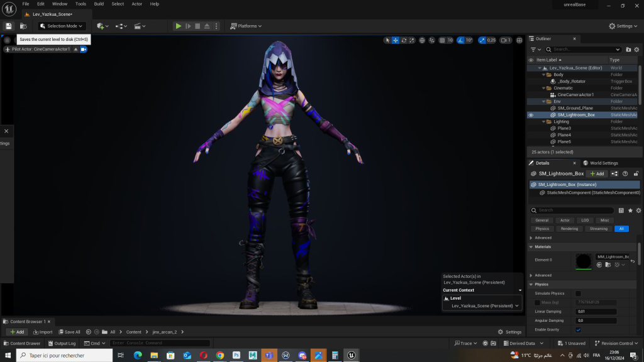644x362 pixels.
Task: Toggle favorites star in Details search bar
Action: [630, 211]
